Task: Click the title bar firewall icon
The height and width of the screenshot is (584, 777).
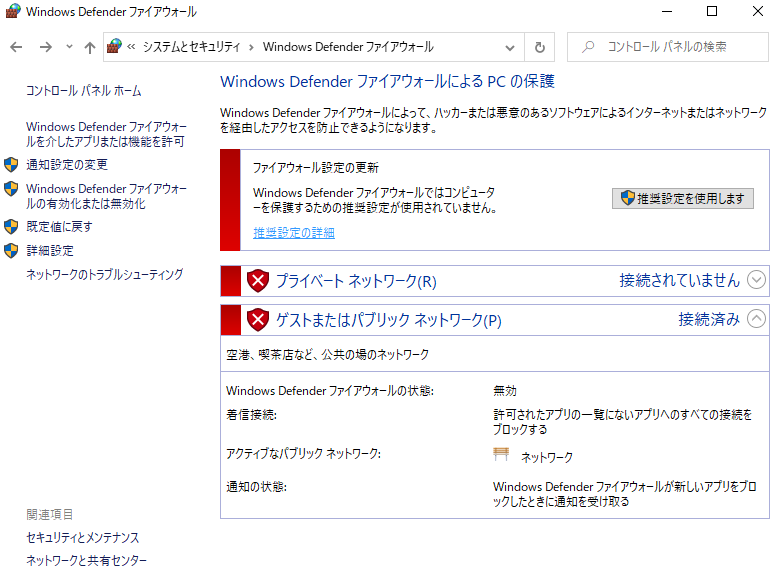Action: pos(13,11)
